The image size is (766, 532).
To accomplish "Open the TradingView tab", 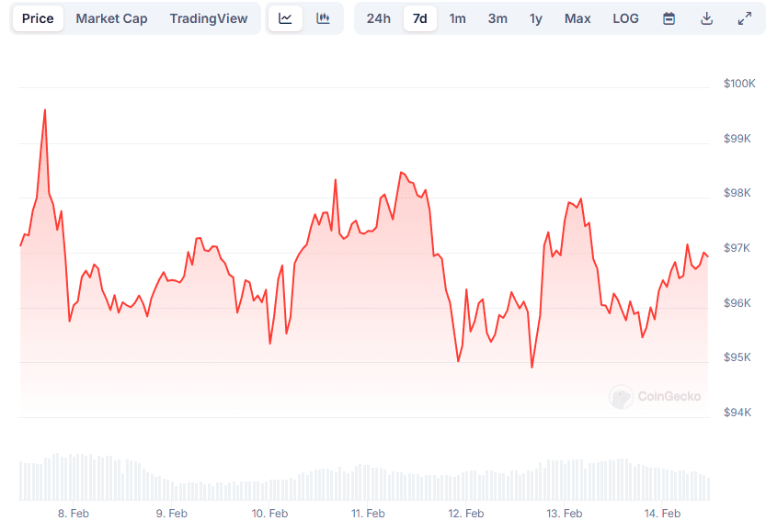I will pos(209,18).
